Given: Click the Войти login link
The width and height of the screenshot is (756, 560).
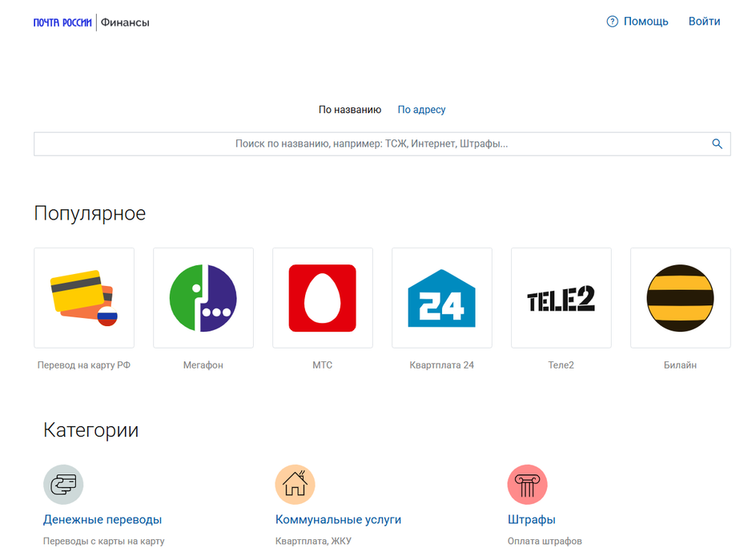Looking at the screenshot, I should tap(704, 21).
